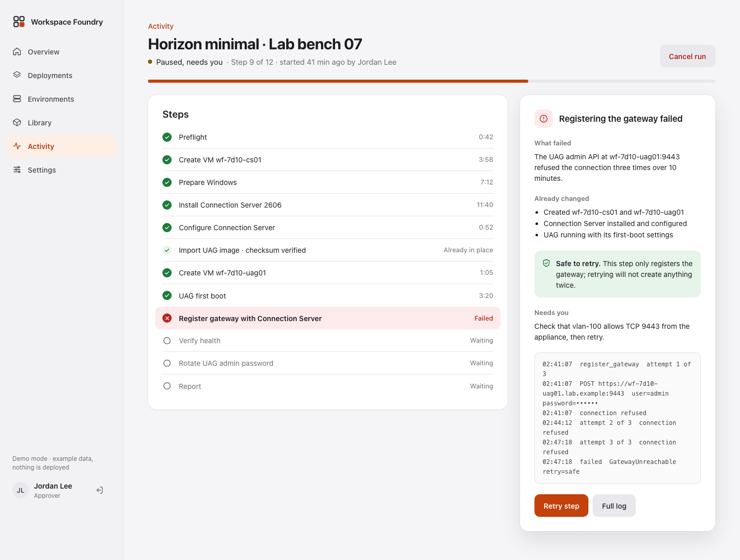Click the empty circle icon for Verify health
This screenshot has width=740, height=560.
(x=167, y=341)
